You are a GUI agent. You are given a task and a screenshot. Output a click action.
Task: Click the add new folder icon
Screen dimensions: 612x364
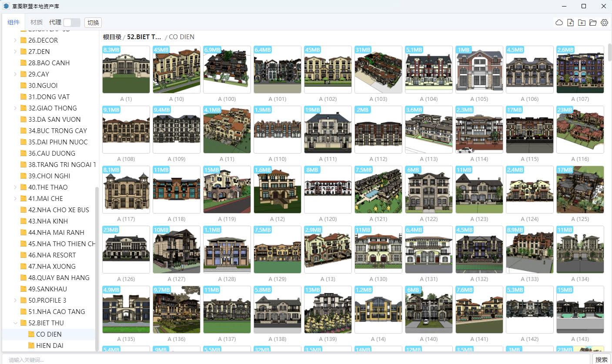click(x=582, y=23)
